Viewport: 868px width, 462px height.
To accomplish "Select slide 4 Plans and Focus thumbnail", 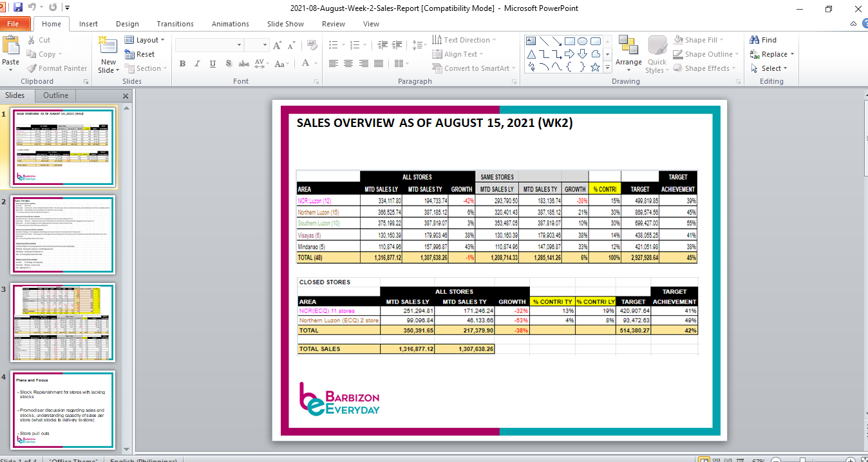I will [62, 410].
